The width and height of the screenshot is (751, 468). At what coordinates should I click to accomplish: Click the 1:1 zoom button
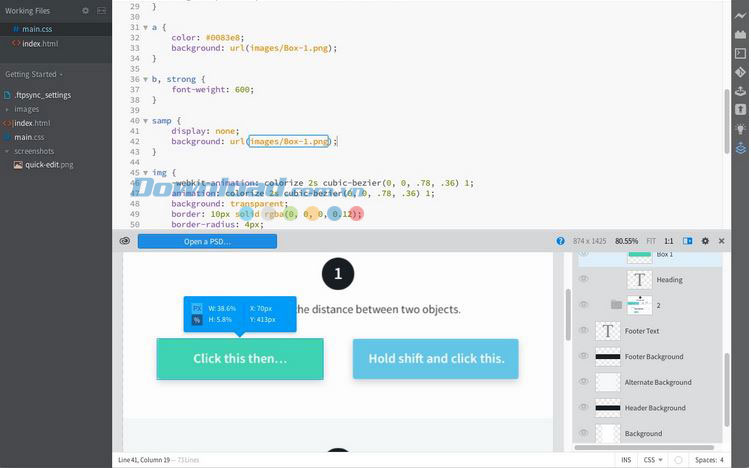coord(669,241)
